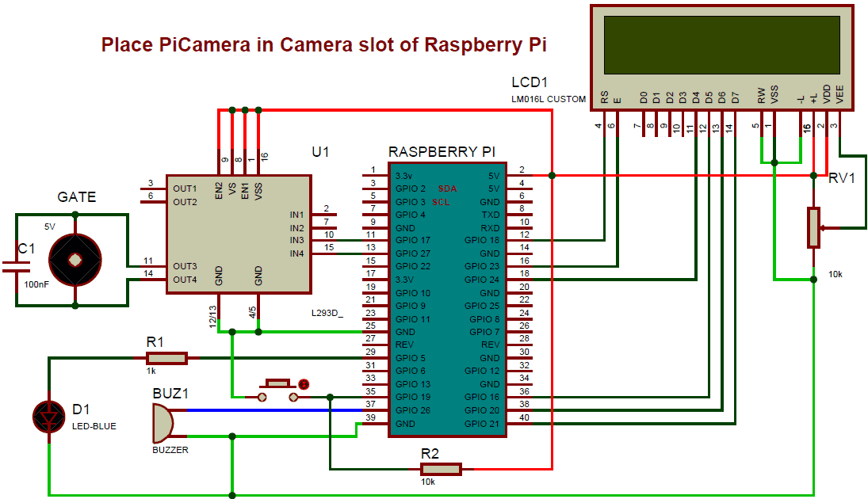Click the 'GPIO 24' pin label
Image resolution: width=868 pixels, height=499 pixels.
point(482,280)
